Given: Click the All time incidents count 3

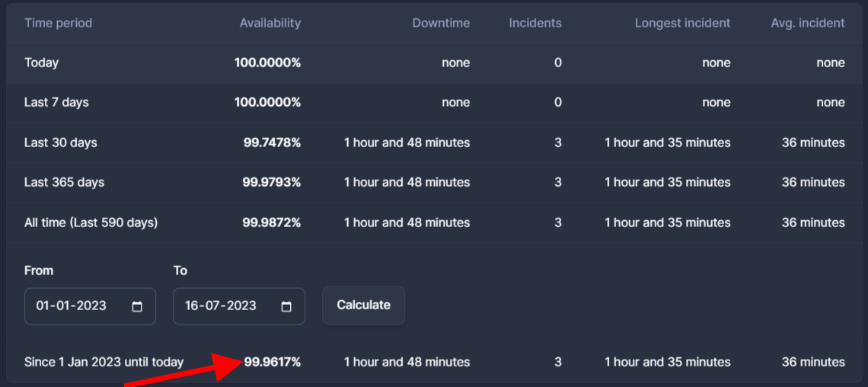Looking at the screenshot, I should [x=558, y=222].
